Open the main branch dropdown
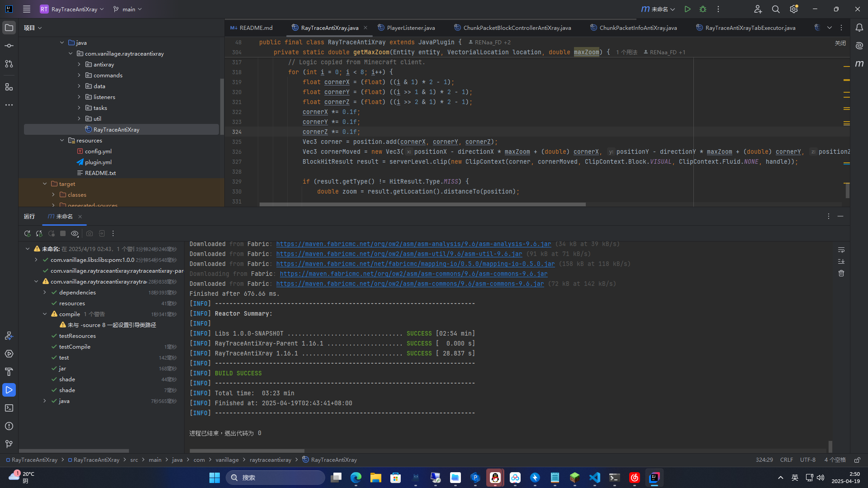 click(128, 9)
